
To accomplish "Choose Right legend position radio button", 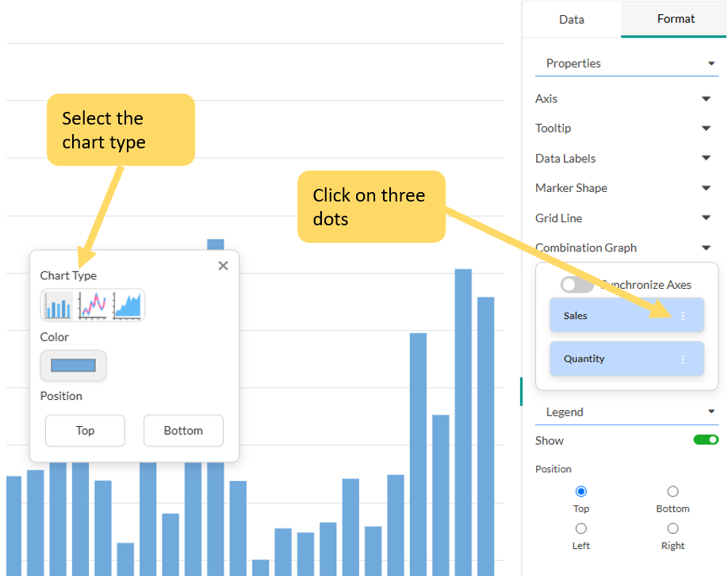I will 672,528.
